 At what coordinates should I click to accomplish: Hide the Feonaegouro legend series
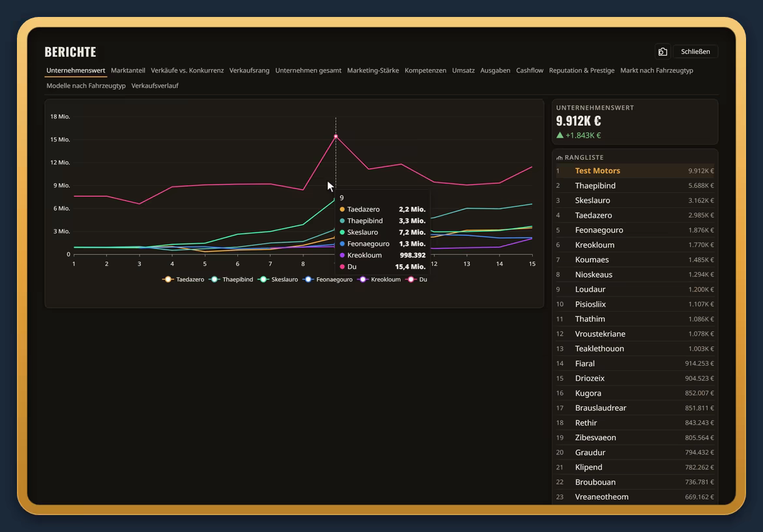[327, 280]
